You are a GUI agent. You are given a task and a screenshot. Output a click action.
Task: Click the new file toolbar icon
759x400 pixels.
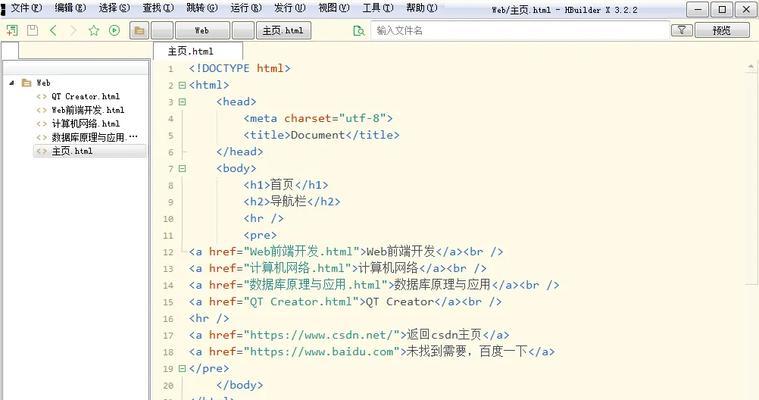point(12,31)
